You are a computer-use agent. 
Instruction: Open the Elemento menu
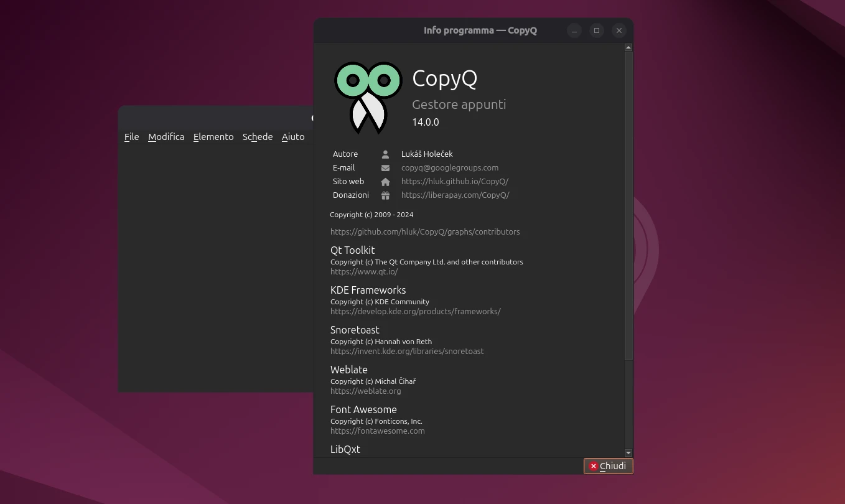pyautogui.click(x=213, y=137)
